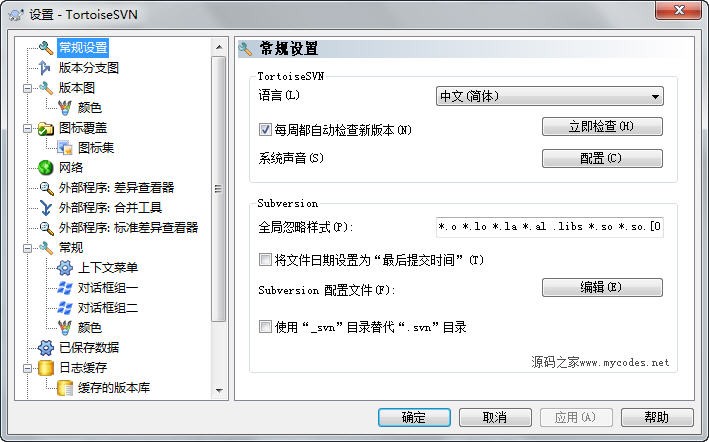
Task: Click the tree scrollbar down arrow
Action: coord(219,390)
